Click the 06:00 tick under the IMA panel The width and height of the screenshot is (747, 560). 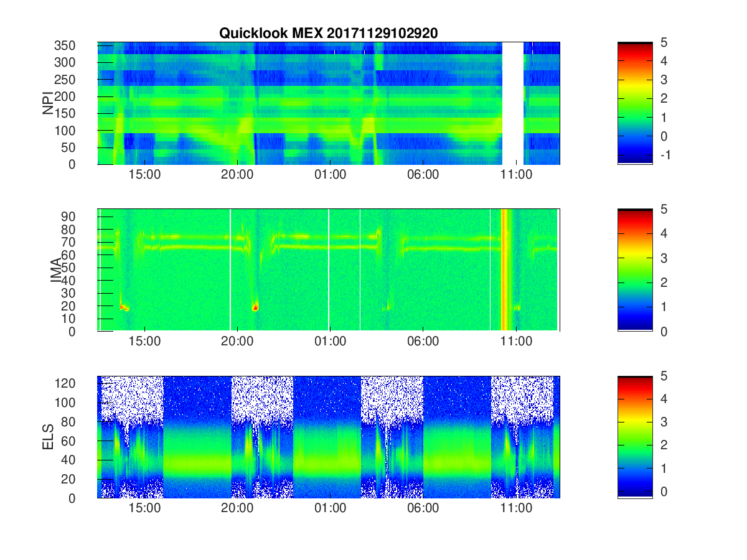click(423, 342)
